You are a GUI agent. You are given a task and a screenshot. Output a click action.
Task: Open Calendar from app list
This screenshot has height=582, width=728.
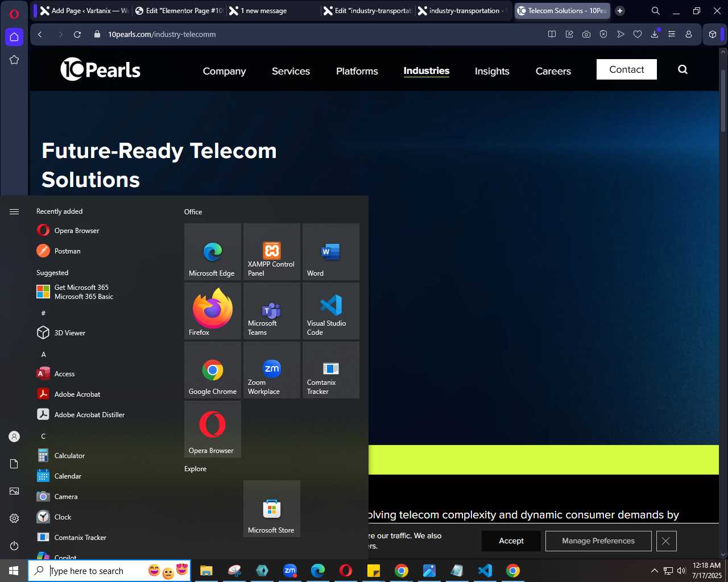click(102, 476)
